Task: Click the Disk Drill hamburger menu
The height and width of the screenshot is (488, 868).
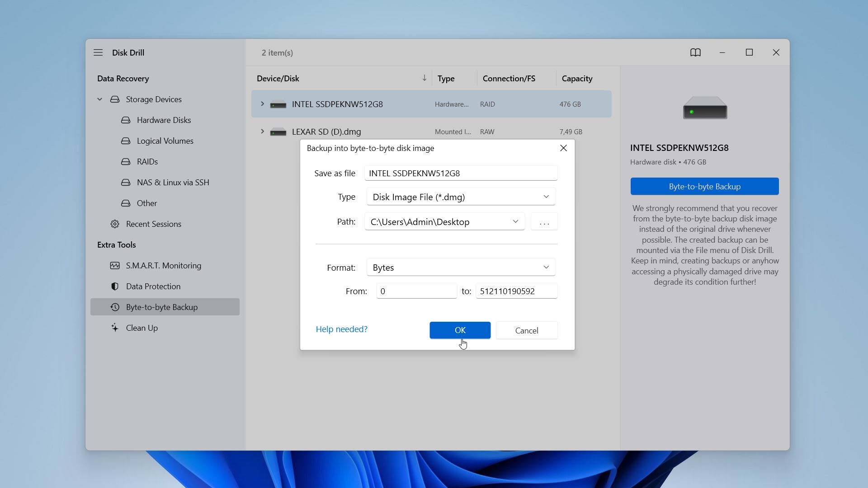Action: coord(98,52)
